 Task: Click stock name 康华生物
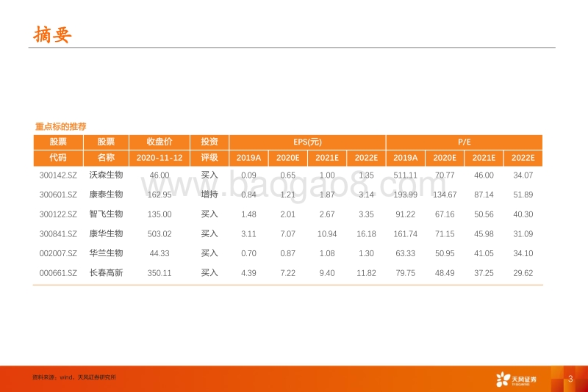pyautogui.click(x=106, y=233)
